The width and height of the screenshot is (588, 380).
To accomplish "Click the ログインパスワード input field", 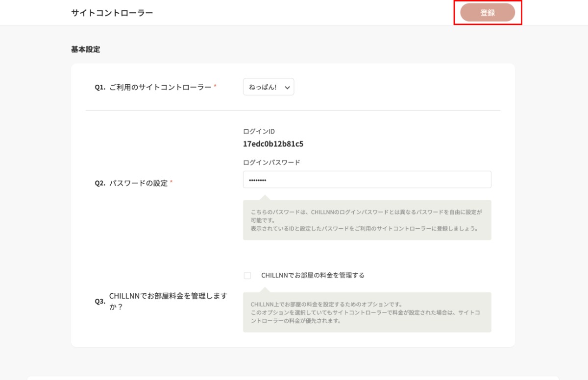I will coord(367,180).
